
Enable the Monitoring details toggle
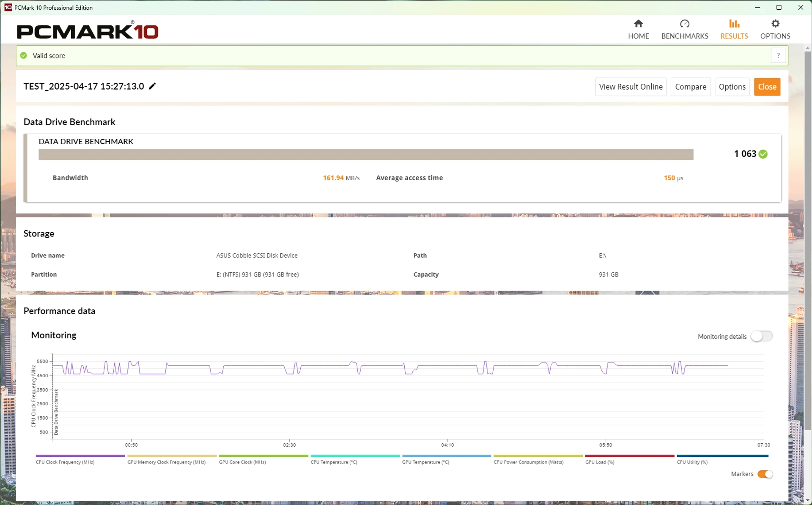(761, 336)
